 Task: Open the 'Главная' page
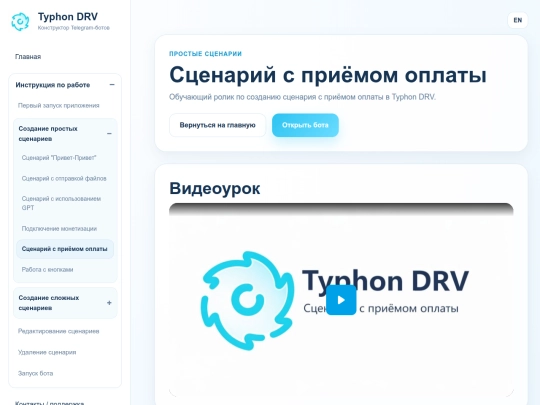click(28, 56)
